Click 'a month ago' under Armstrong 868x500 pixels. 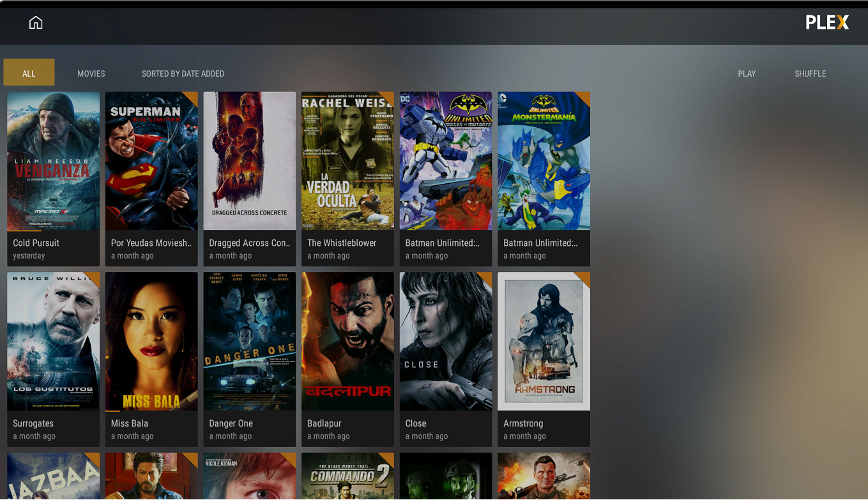click(524, 437)
